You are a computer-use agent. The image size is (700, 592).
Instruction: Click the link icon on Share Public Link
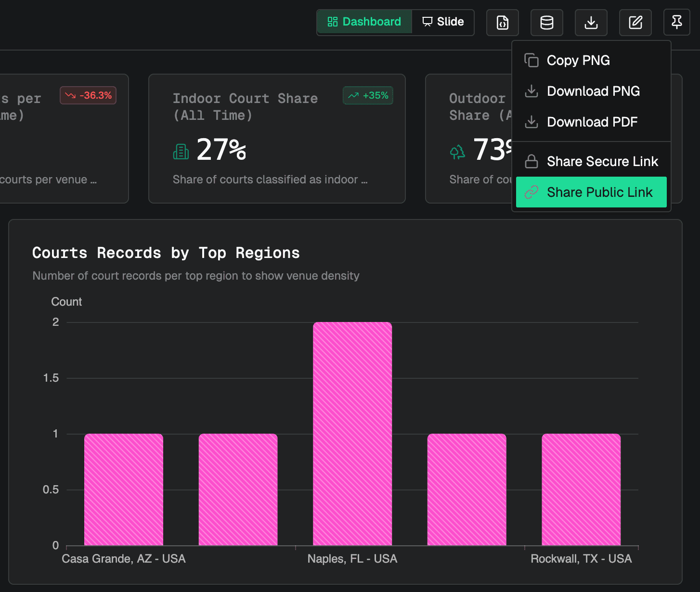531,192
